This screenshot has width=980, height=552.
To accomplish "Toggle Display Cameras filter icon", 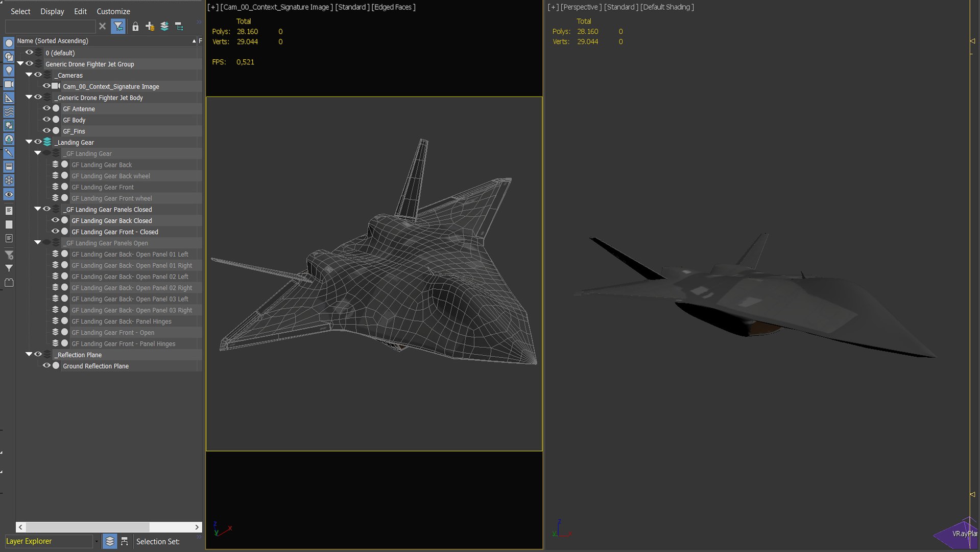I will [9, 84].
